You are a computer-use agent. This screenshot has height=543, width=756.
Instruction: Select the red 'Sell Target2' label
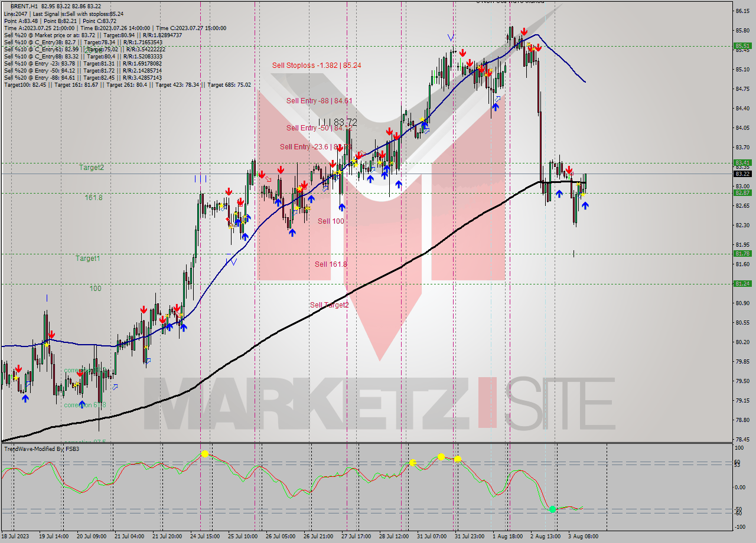tap(329, 305)
